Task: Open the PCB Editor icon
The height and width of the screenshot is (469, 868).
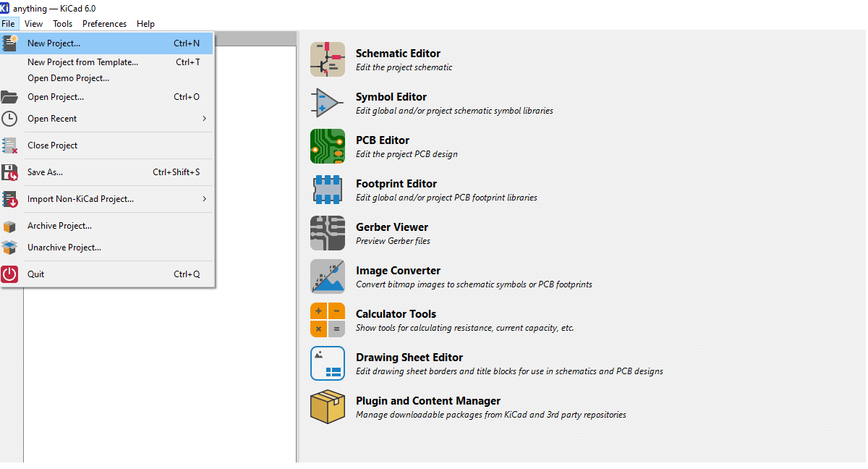Action: click(328, 146)
